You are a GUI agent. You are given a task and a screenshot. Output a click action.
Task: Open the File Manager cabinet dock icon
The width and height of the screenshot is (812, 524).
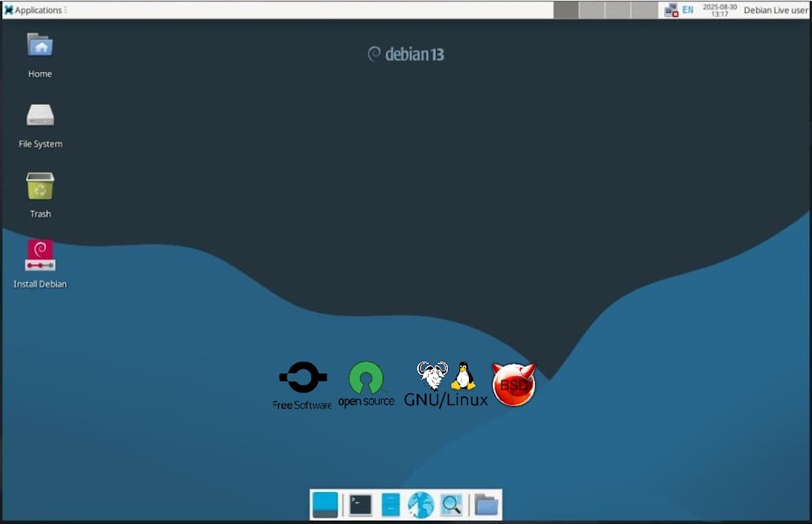click(390, 505)
